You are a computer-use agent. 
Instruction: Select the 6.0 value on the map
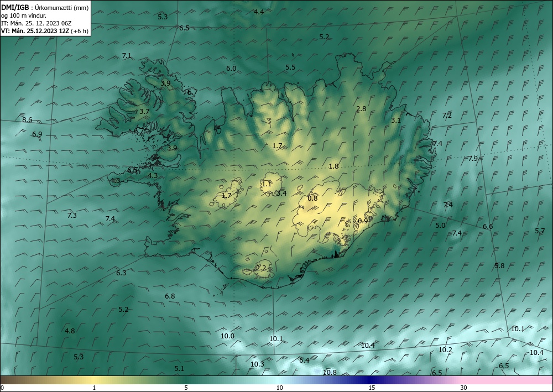[x=231, y=69]
